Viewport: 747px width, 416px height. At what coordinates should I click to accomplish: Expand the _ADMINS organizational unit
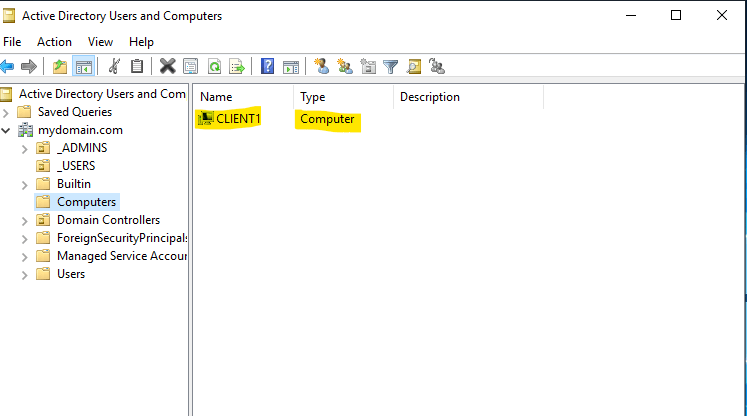coord(25,148)
